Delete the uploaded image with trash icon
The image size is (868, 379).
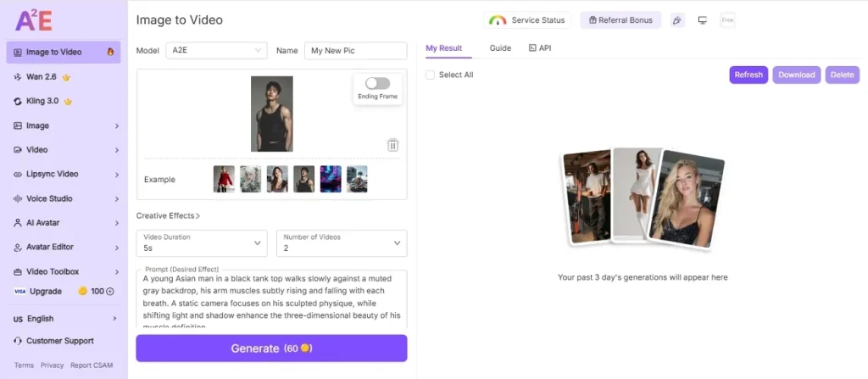point(392,145)
